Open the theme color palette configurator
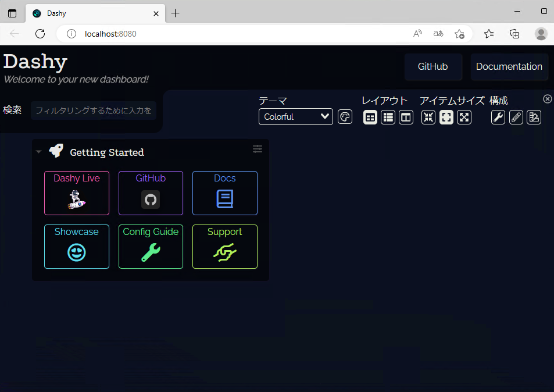The image size is (554, 392). point(345,117)
